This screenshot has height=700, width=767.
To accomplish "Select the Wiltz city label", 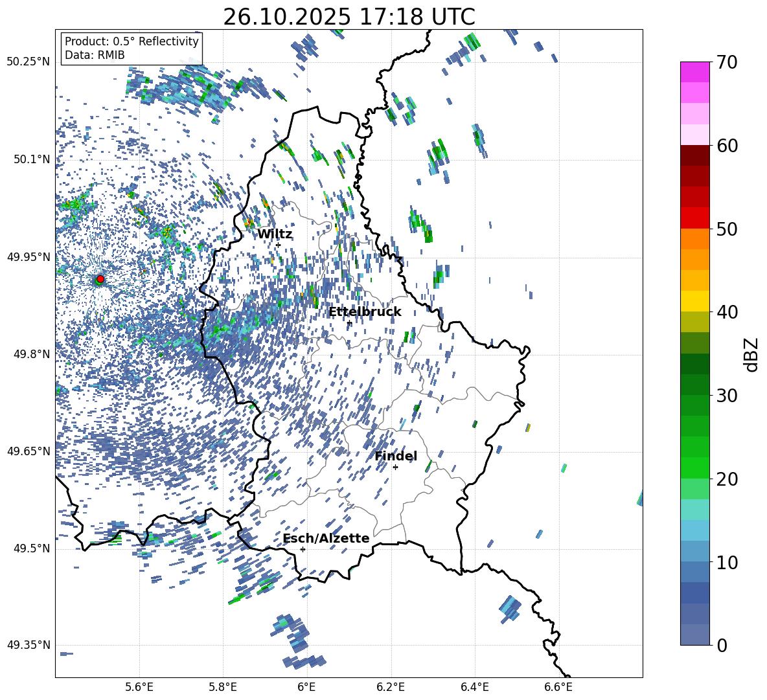I will click(275, 234).
